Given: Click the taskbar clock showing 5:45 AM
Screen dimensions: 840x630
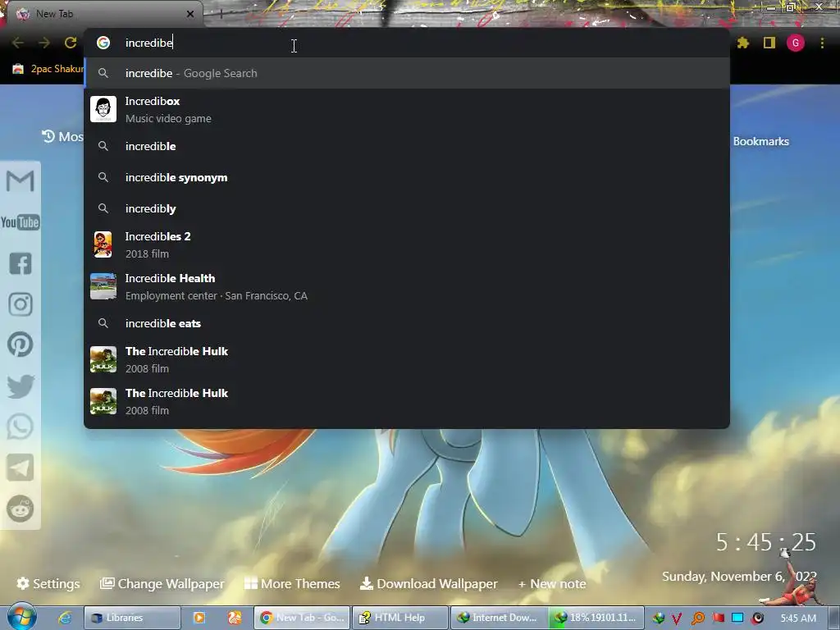Looking at the screenshot, I should pos(798,619).
